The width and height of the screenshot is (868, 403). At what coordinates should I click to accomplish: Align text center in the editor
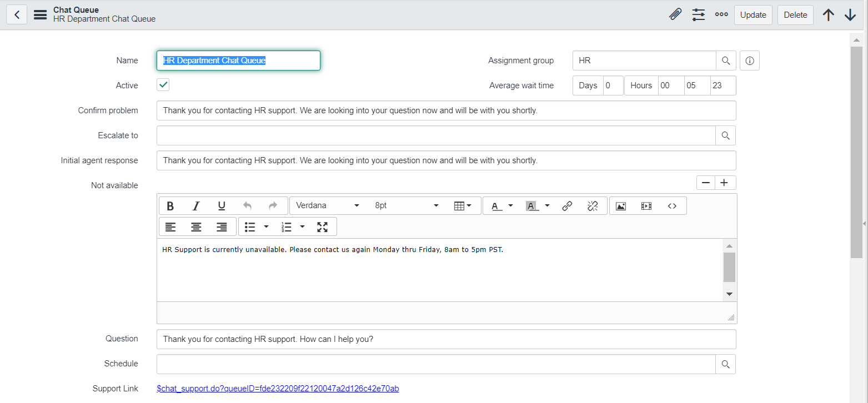[196, 227]
